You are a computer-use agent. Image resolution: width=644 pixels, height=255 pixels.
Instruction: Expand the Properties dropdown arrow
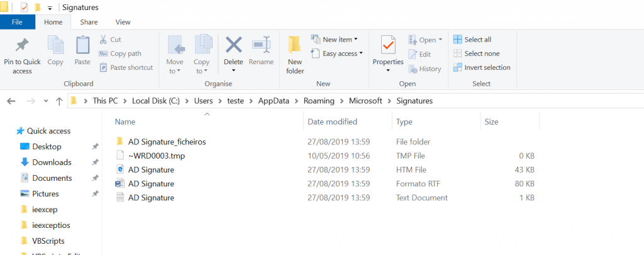click(388, 71)
